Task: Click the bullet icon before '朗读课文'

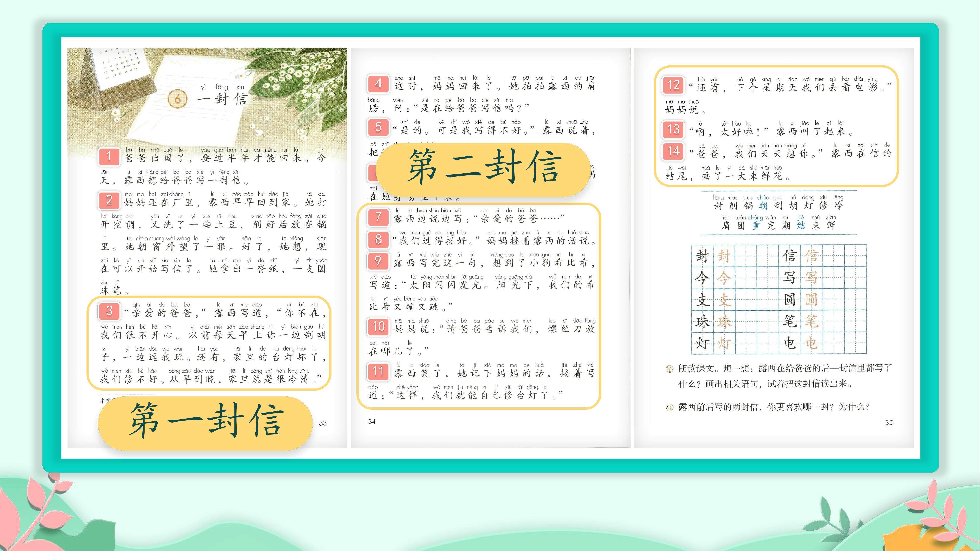Action: click(x=670, y=368)
